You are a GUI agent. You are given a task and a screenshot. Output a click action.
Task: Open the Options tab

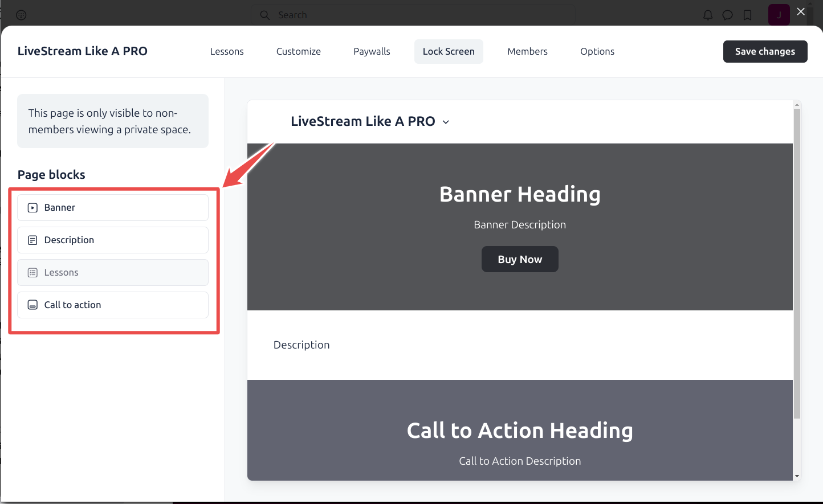(x=597, y=51)
